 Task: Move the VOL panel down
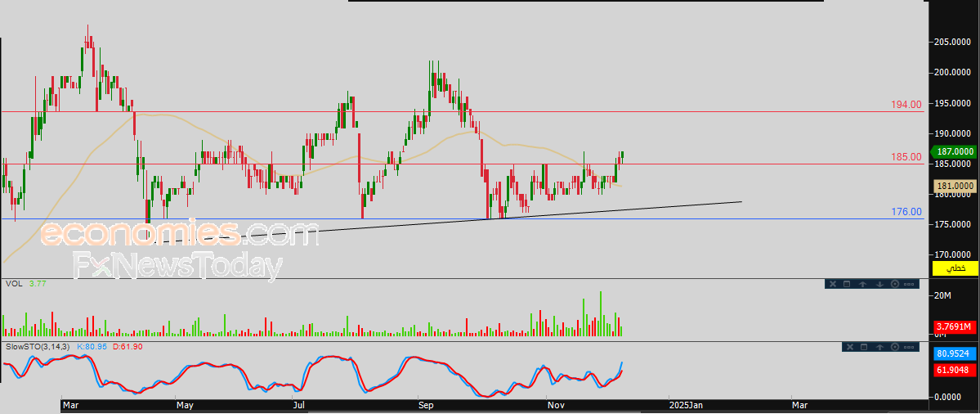click(879, 284)
